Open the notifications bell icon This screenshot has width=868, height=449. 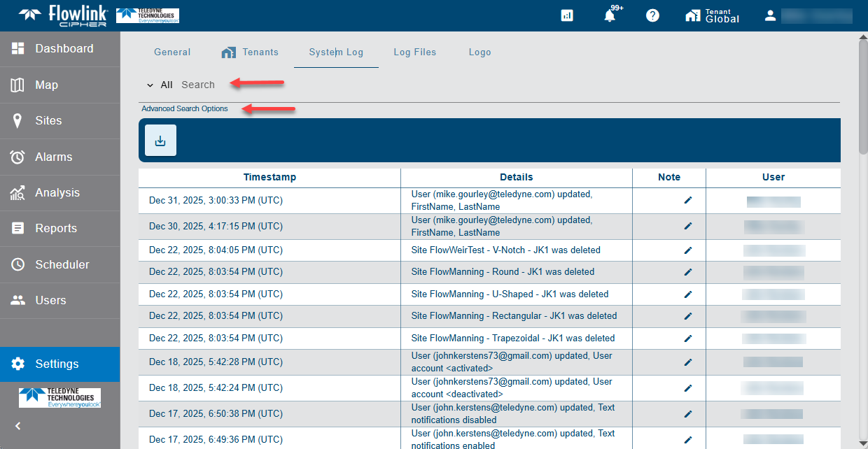coord(610,15)
